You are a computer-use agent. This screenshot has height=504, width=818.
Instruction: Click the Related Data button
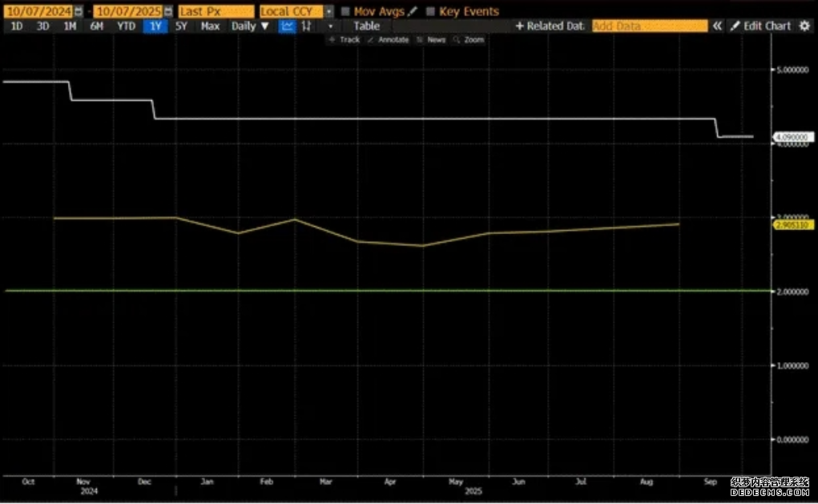tap(550, 26)
